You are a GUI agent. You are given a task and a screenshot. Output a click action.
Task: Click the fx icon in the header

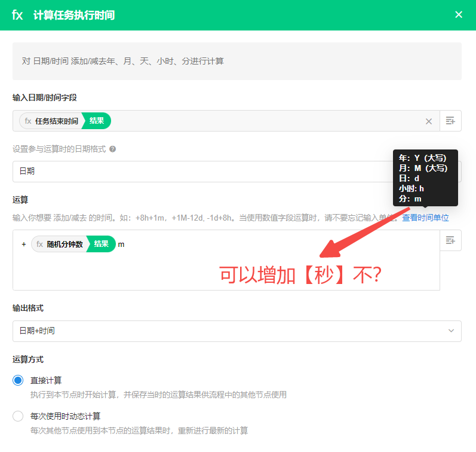pos(18,15)
